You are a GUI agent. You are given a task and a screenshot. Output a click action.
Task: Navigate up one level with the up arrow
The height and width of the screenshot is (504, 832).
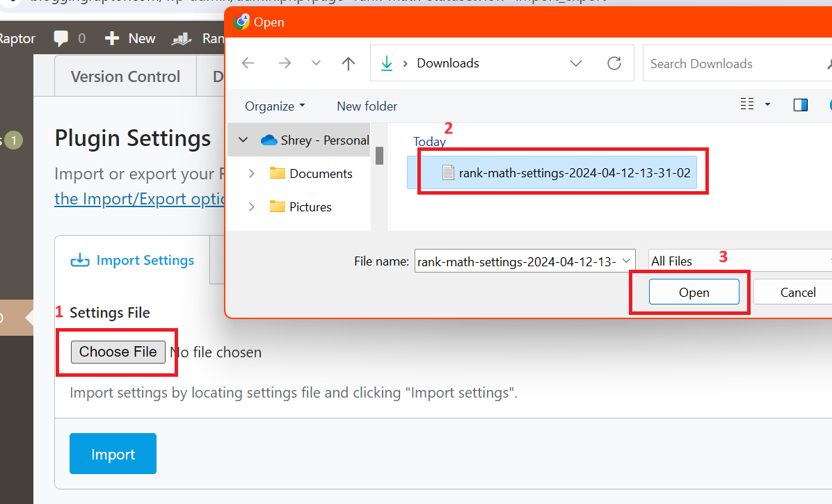coord(348,63)
